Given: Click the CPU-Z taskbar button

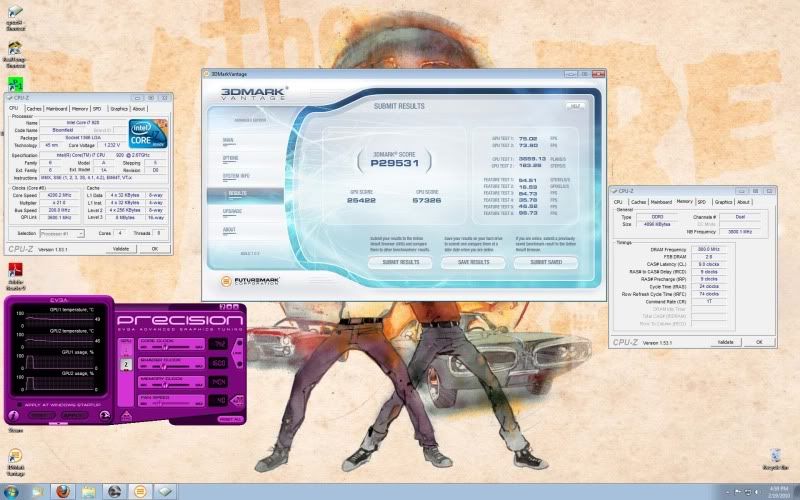Looking at the screenshot, I should pos(166,492).
